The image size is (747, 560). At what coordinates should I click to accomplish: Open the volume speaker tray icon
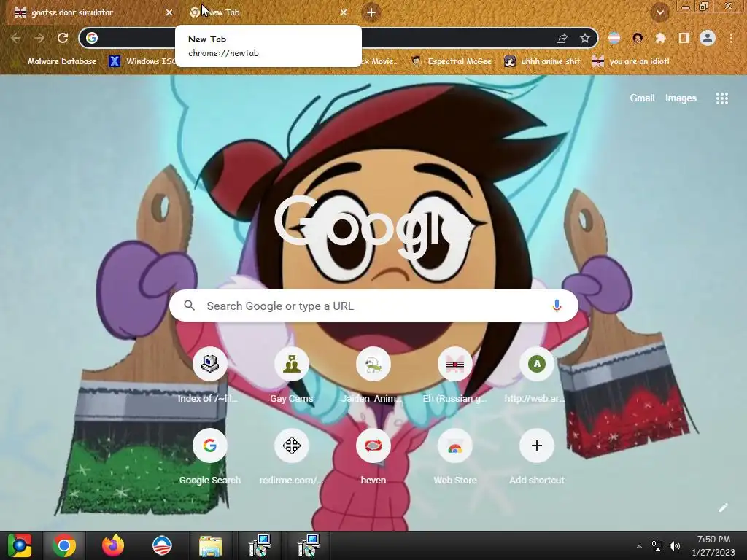tap(675, 546)
